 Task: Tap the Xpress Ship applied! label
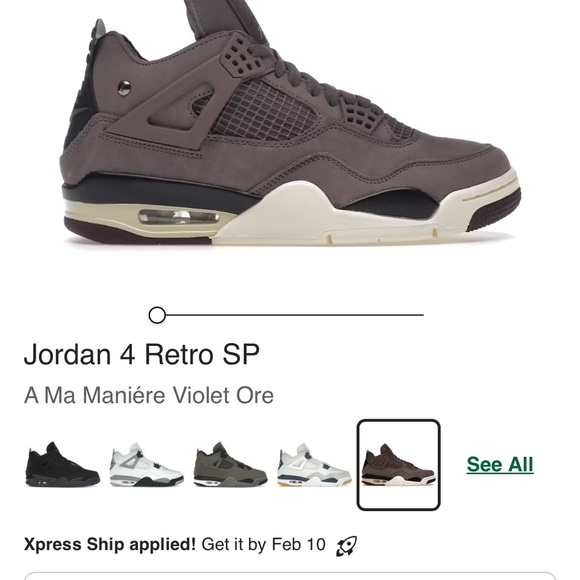coord(110,544)
